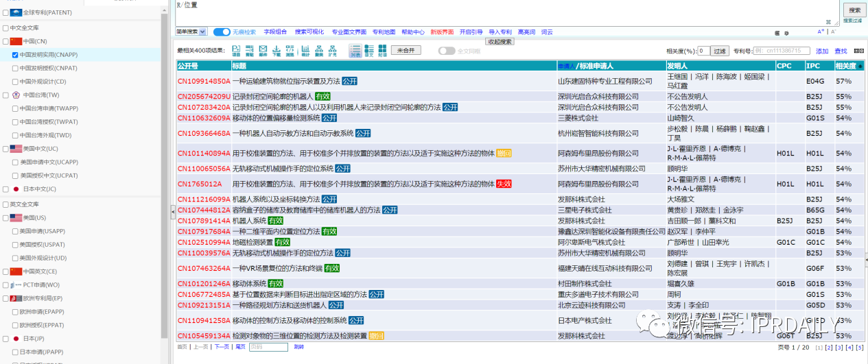Open the 简单搜索 dropdown

(x=191, y=32)
